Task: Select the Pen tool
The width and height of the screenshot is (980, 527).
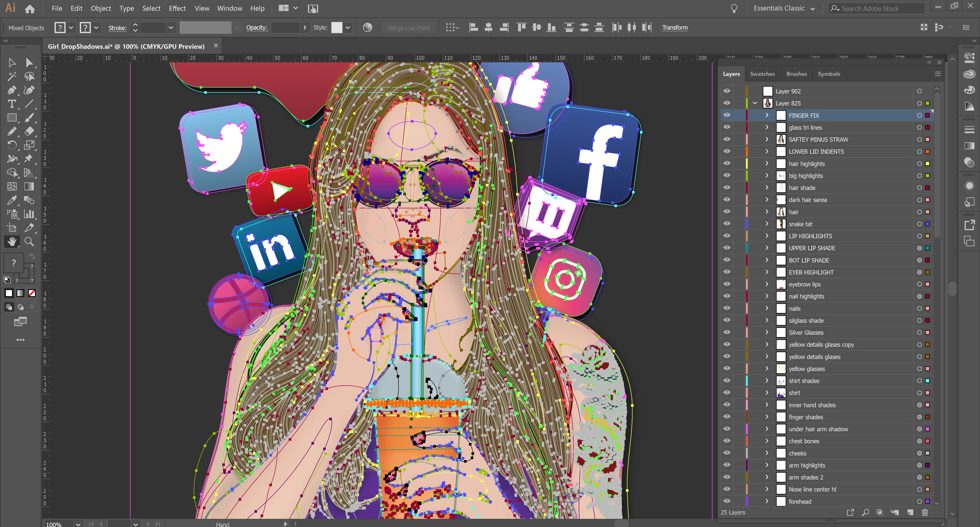Action: [12, 90]
